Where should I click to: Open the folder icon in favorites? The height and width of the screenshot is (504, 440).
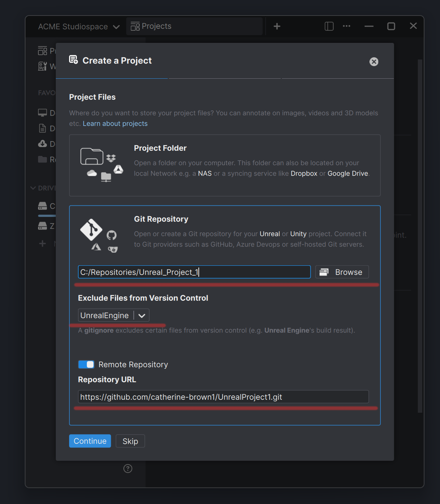(42, 159)
